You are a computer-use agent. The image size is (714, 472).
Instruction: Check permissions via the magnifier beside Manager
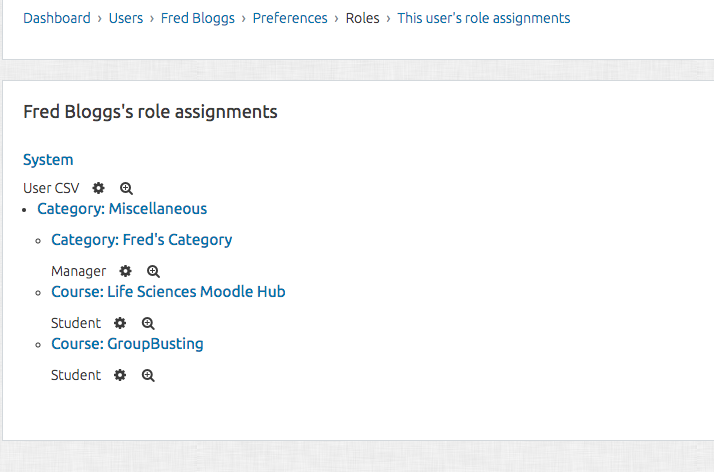pos(153,272)
